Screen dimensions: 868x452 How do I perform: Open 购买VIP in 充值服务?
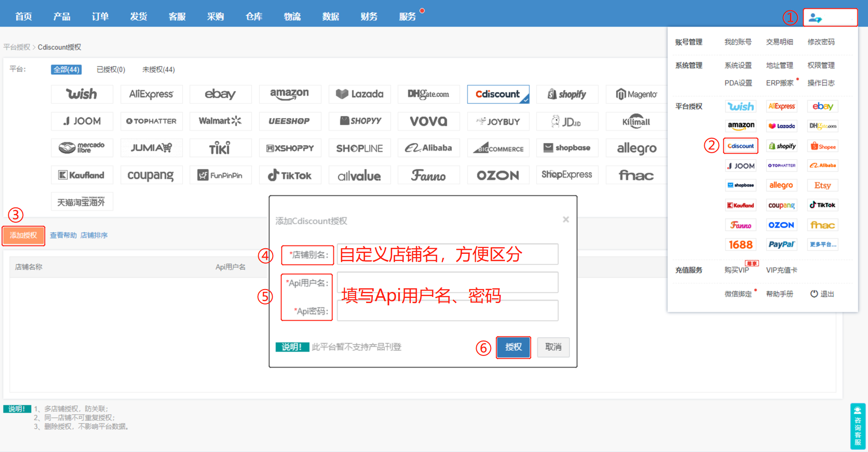(x=737, y=270)
